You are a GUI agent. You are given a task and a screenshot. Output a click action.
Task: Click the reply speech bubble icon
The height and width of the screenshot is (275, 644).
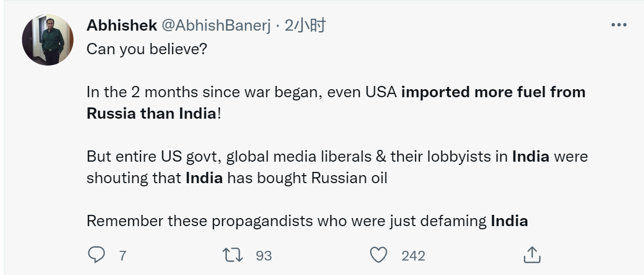[x=96, y=255]
